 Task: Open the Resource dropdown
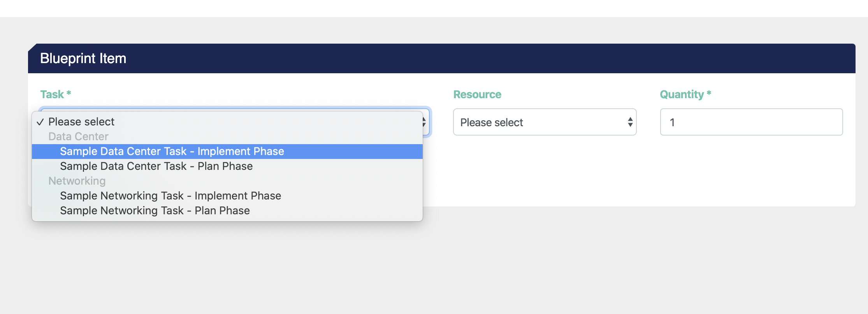[x=544, y=122]
